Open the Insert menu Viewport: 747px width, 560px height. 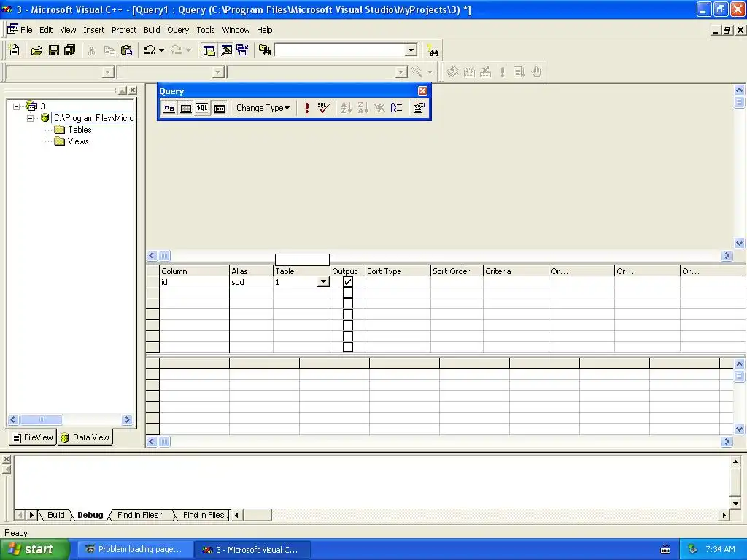(x=93, y=30)
